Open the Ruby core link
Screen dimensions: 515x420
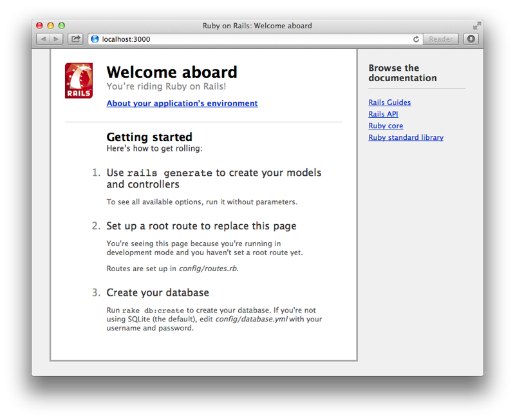[386, 126]
